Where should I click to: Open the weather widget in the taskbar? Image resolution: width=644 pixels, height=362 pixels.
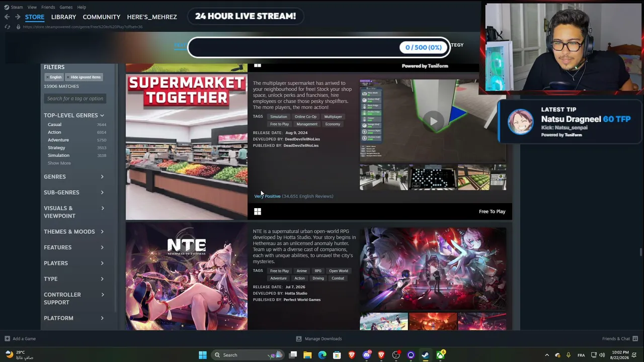tap(19, 355)
